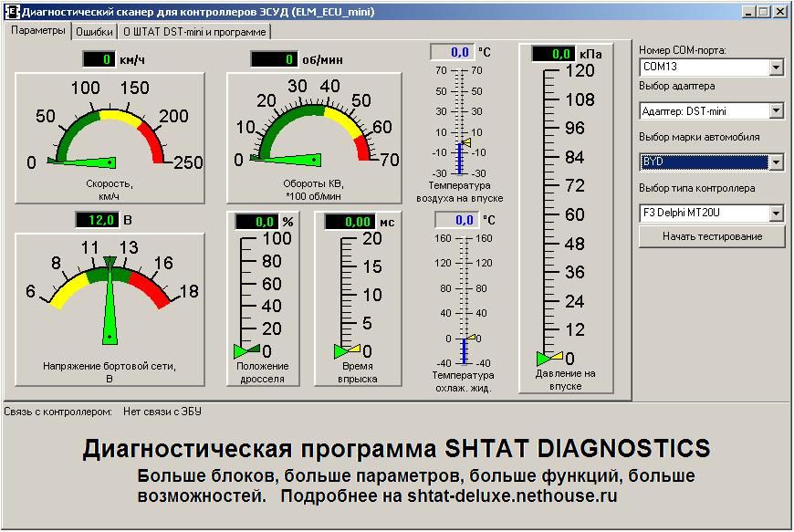Click the voltage digital readout showing 12,0

pyautogui.click(x=96, y=220)
